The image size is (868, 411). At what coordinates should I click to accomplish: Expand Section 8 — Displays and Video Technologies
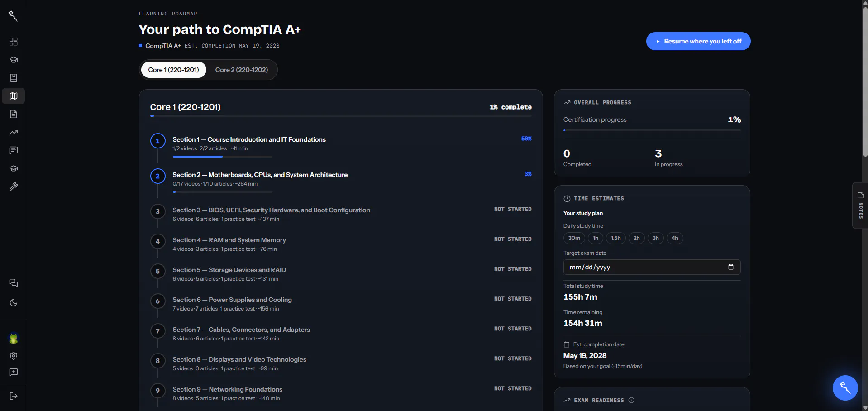click(x=341, y=363)
